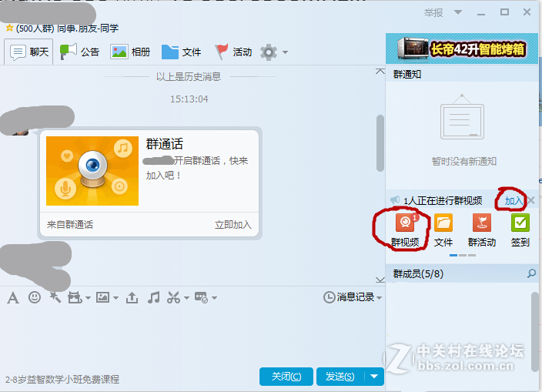Viewport: 542px width, 392px height.
Task: Open the 消息记录 message history dropdown
Action: pyautogui.click(x=353, y=297)
